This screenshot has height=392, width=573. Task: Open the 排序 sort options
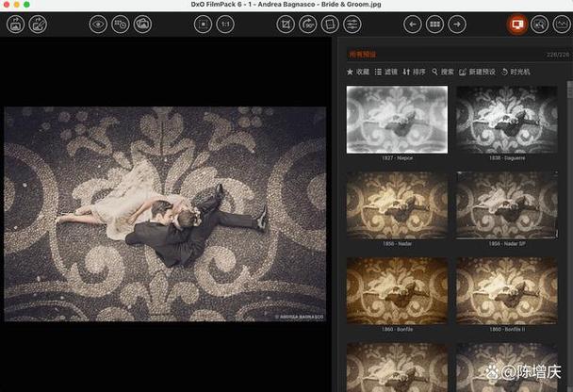point(415,72)
